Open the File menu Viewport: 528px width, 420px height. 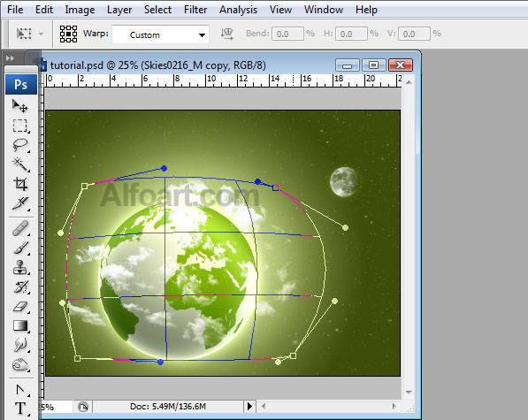(15, 10)
